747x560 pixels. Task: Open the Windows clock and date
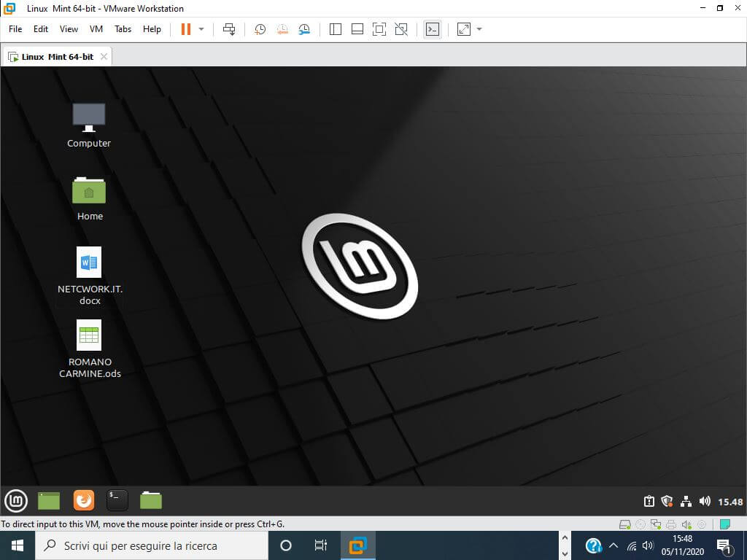click(x=682, y=545)
